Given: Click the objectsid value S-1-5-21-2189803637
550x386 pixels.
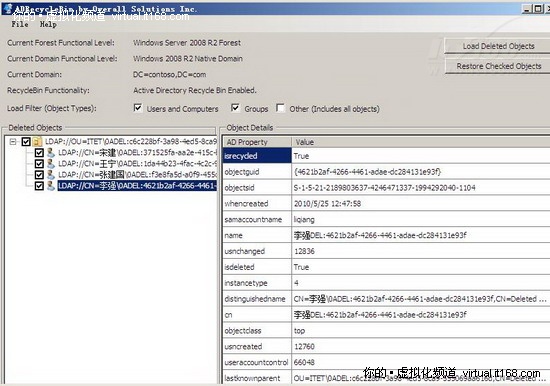Looking at the screenshot, I should 384,188.
